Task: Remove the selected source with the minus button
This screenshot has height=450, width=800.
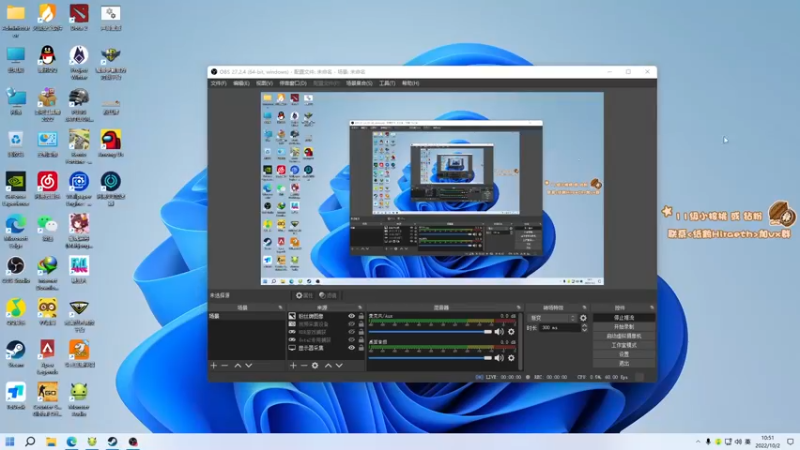Action: click(304, 366)
